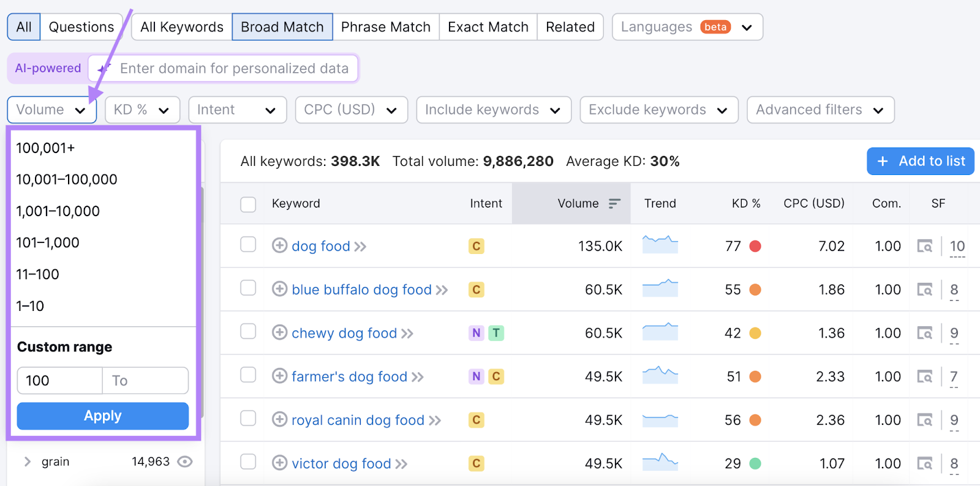
Task: Open SERP view icon for victor dog food
Action: coord(924,463)
